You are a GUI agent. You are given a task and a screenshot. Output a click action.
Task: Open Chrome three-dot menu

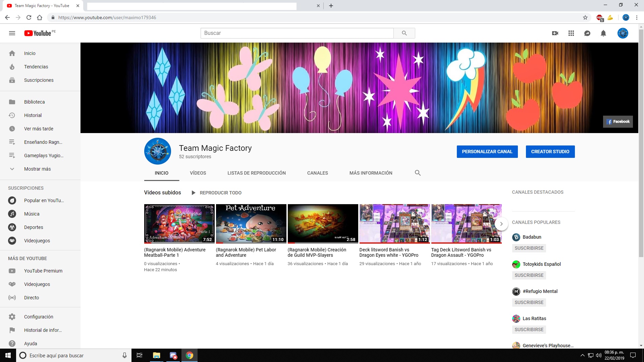[x=637, y=17]
